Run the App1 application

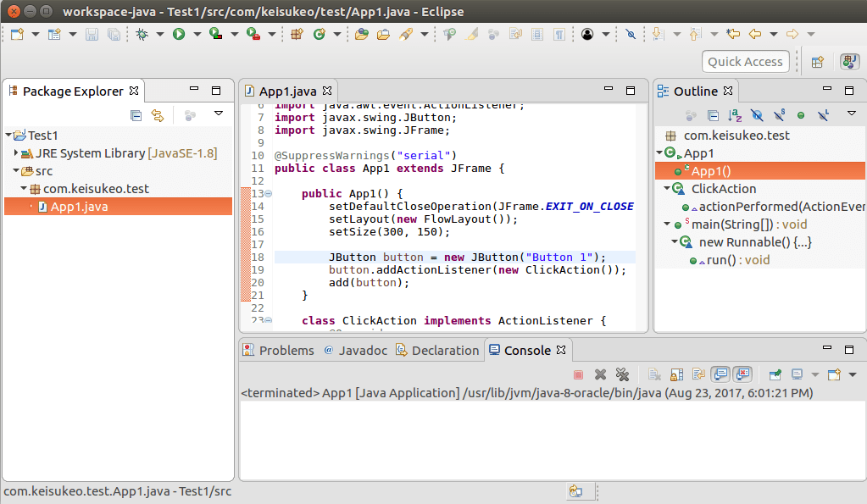[179, 34]
